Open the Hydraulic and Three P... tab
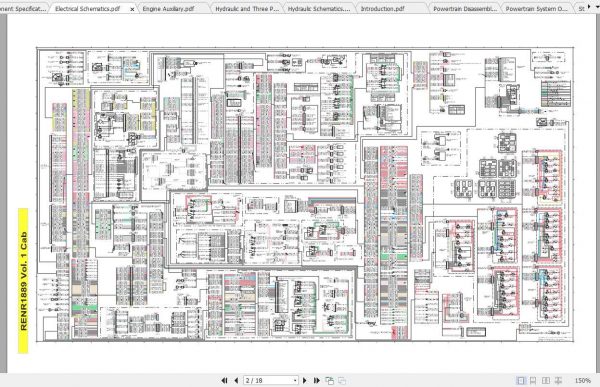The width and height of the screenshot is (600, 387). click(247, 8)
